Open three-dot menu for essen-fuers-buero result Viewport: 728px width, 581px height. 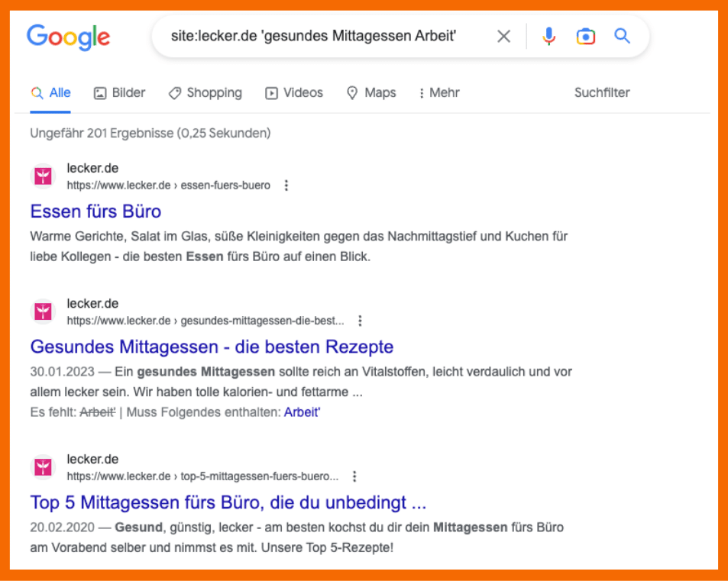pyautogui.click(x=286, y=186)
